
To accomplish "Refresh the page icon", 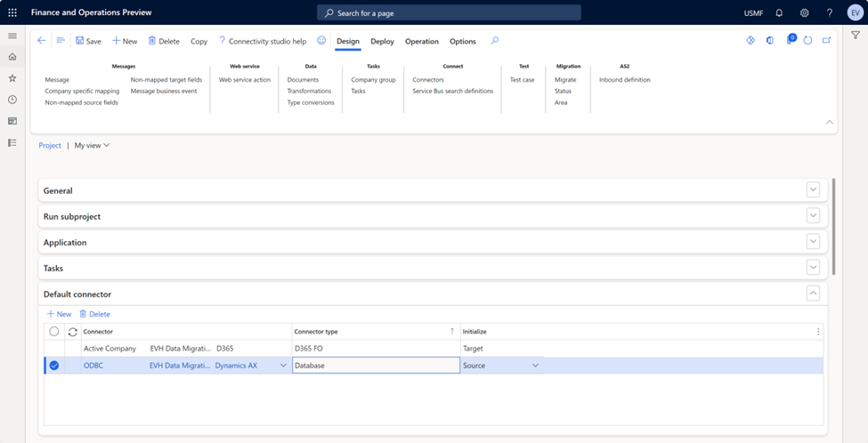I will coord(807,40).
